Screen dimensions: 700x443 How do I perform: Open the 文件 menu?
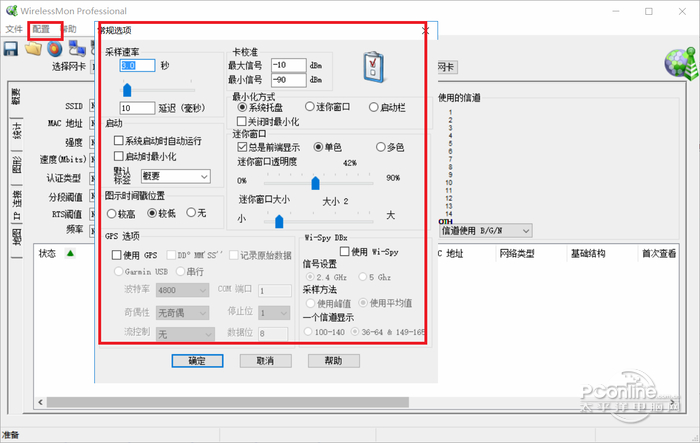pos(14,29)
